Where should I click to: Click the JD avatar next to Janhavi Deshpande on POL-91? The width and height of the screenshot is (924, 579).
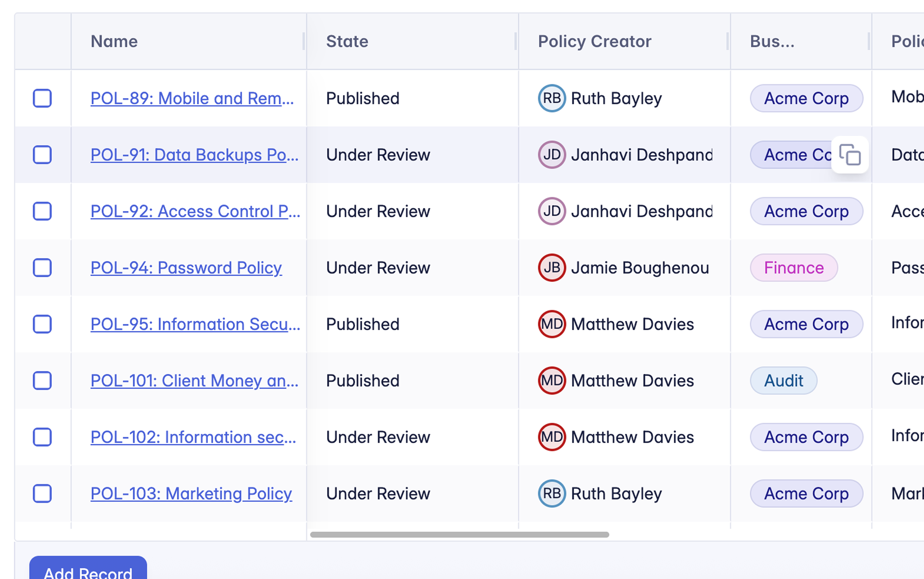(x=551, y=155)
